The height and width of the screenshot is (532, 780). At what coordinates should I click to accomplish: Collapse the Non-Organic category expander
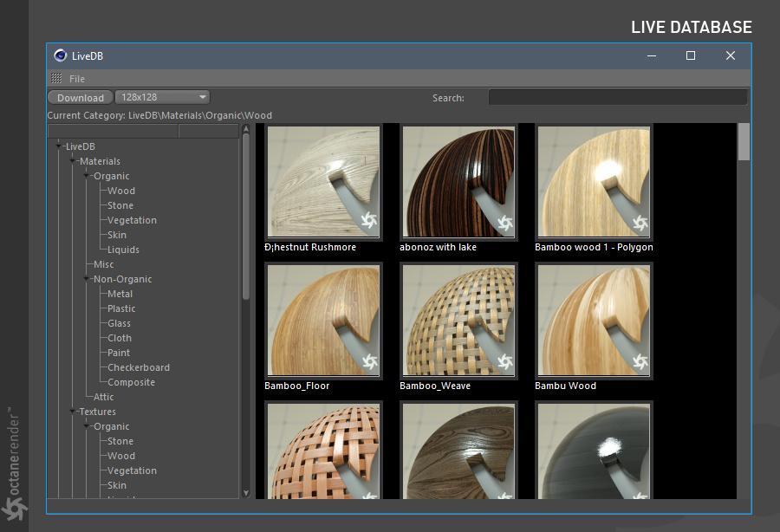point(87,279)
